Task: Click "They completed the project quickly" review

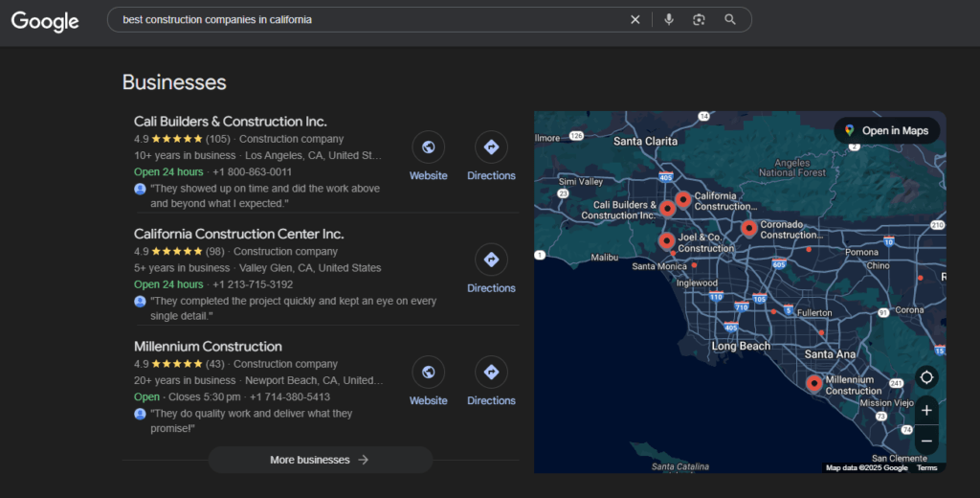Action: [293, 308]
